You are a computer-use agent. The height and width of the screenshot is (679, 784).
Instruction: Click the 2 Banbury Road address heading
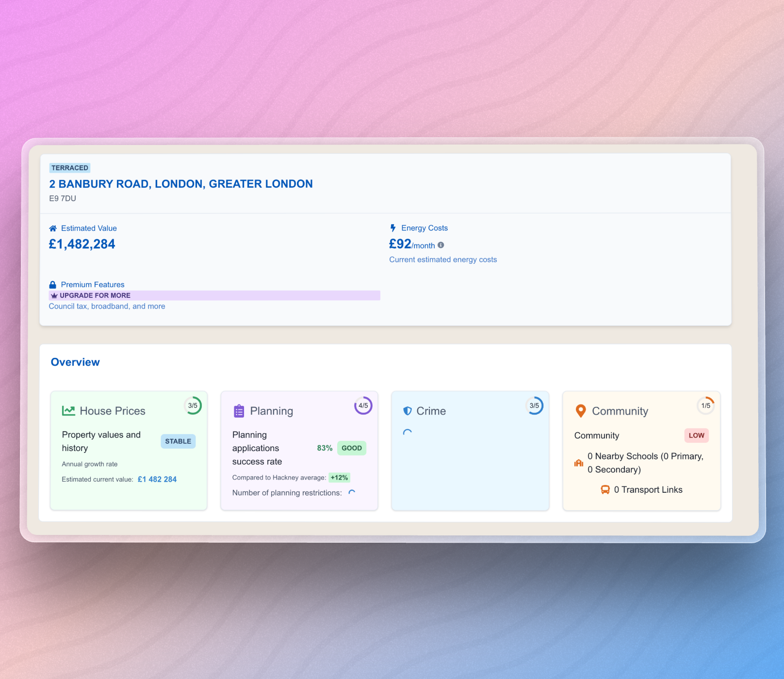coord(181,184)
